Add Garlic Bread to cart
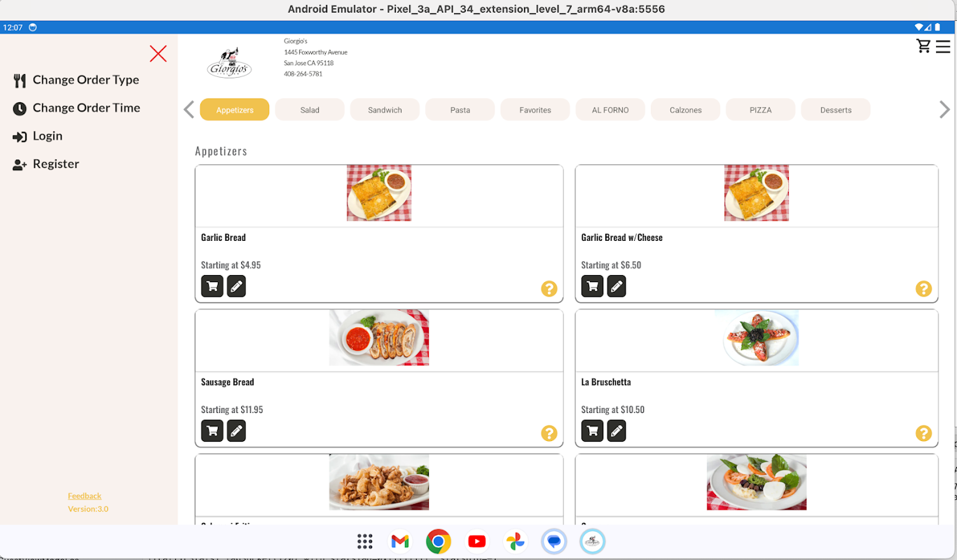The height and width of the screenshot is (560, 957). click(212, 286)
